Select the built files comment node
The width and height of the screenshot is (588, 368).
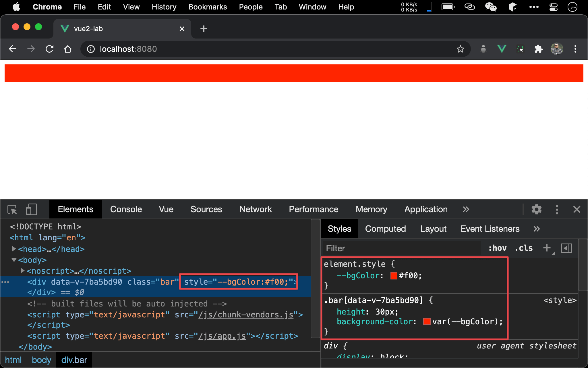point(127,304)
